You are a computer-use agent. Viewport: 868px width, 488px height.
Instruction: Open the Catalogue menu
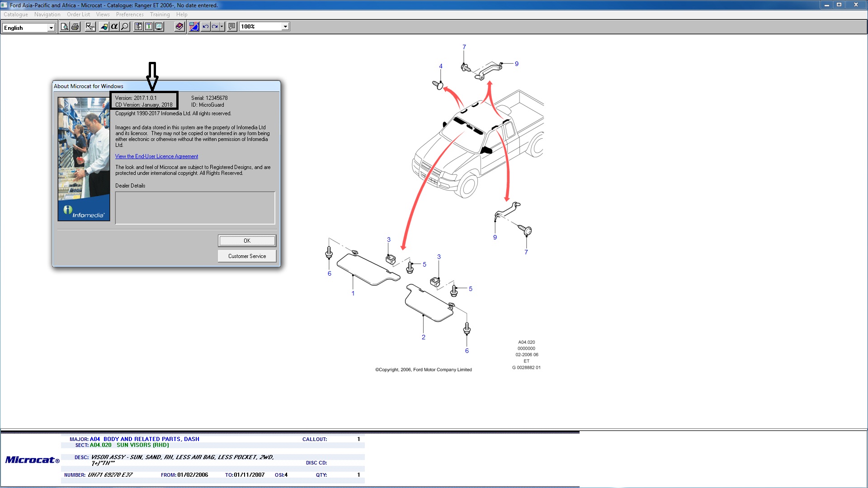coord(16,14)
